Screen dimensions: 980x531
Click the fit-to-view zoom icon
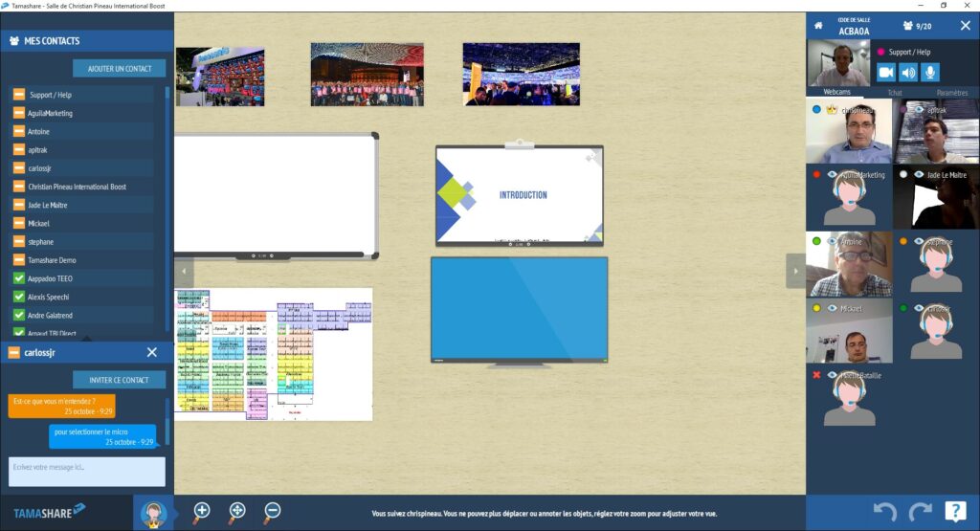tap(236, 511)
